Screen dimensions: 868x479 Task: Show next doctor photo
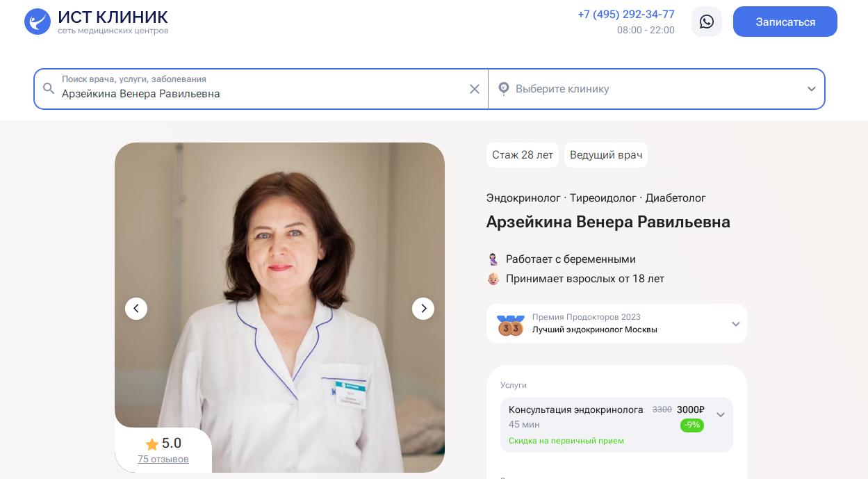click(x=423, y=309)
